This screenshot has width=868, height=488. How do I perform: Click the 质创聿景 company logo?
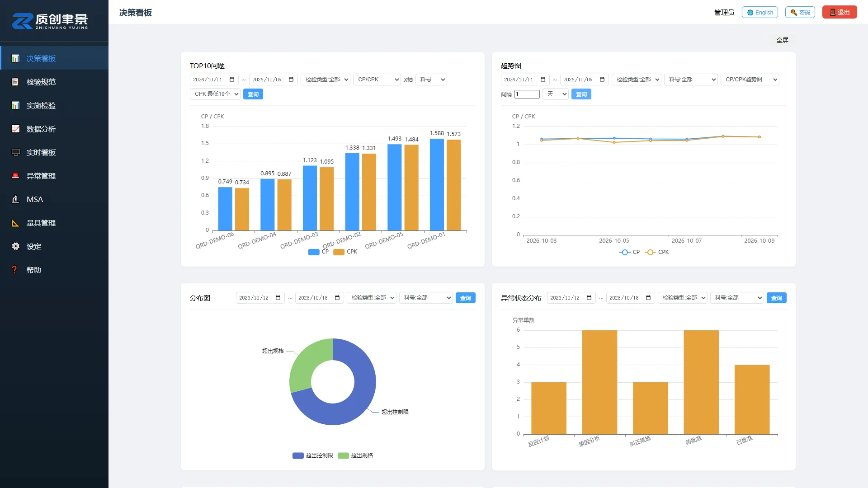pyautogui.click(x=50, y=21)
